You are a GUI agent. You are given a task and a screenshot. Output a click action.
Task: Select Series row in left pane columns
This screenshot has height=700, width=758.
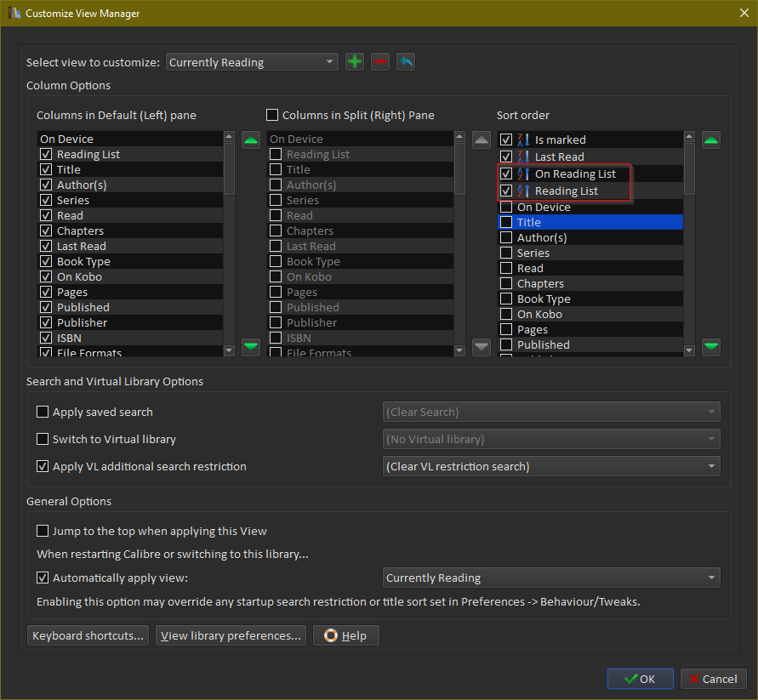pyautogui.click(x=129, y=200)
